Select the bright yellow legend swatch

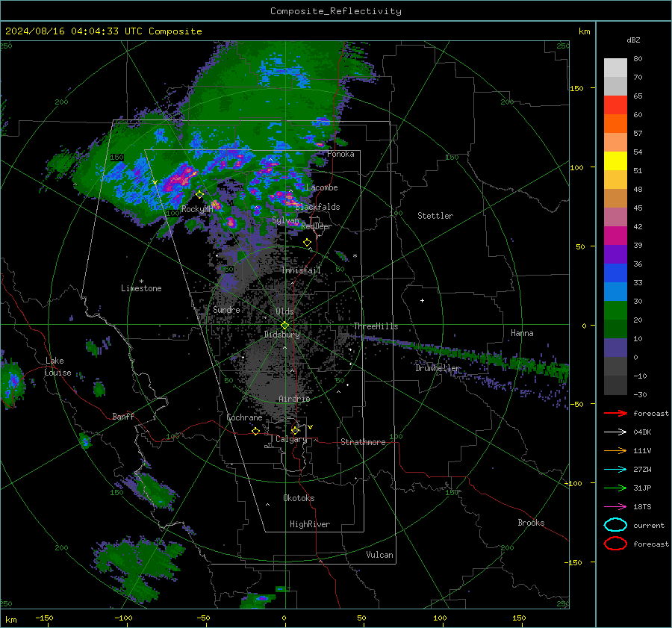pyautogui.click(x=615, y=161)
